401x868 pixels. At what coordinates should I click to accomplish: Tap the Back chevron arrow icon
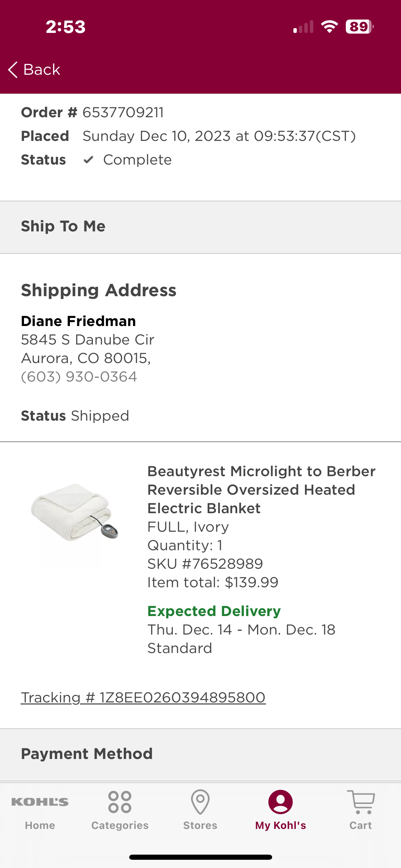tap(13, 70)
